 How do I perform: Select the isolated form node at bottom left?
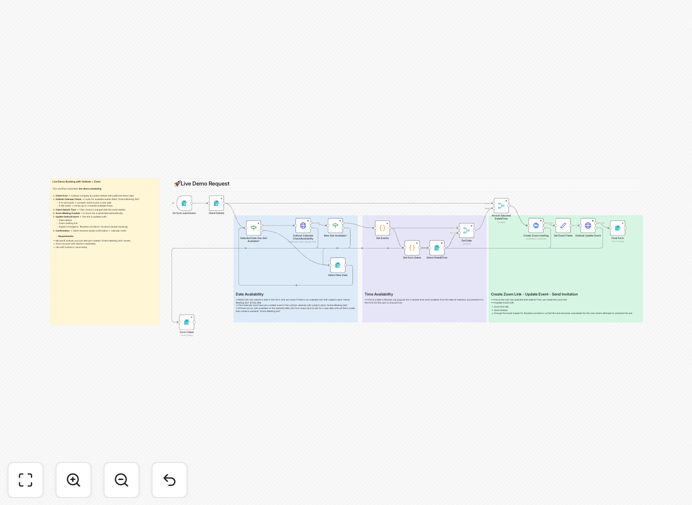coord(187,322)
